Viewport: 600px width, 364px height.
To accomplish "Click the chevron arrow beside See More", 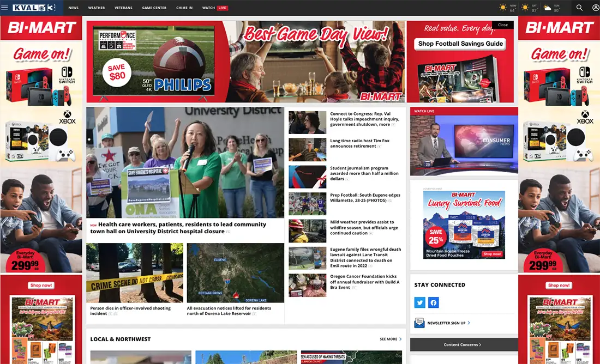I will pos(401,339).
